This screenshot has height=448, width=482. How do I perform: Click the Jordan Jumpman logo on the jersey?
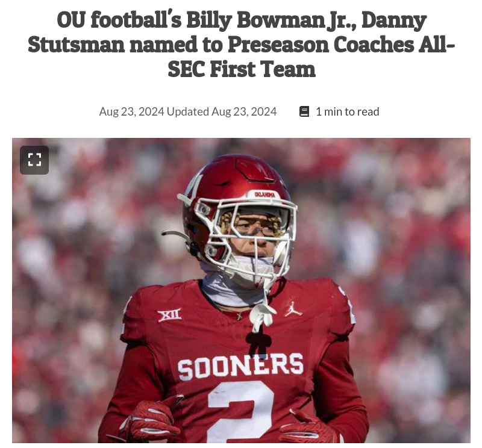293,309
